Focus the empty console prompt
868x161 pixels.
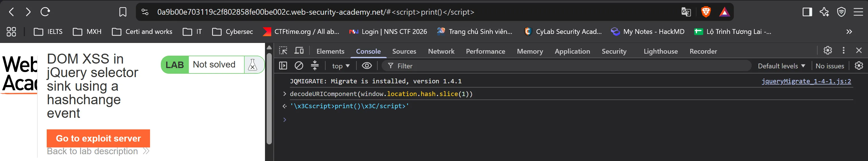(x=569, y=120)
